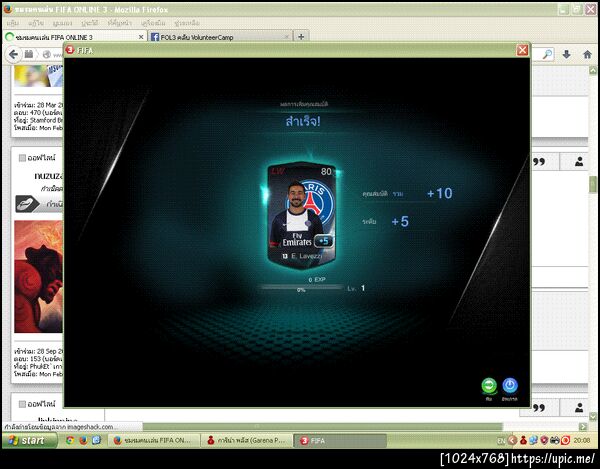Click the Firefox search magnifier icon
This screenshot has height=469, width=600.
pyautogui.click(x=547, y=54)
